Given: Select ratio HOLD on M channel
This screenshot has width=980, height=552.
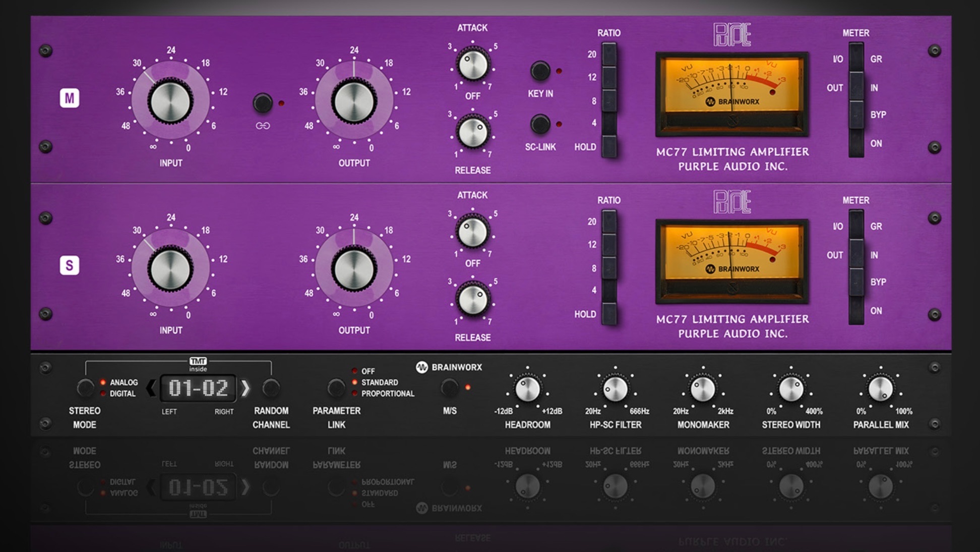Looking at the screenshot, I should click(x=609, y=146).
